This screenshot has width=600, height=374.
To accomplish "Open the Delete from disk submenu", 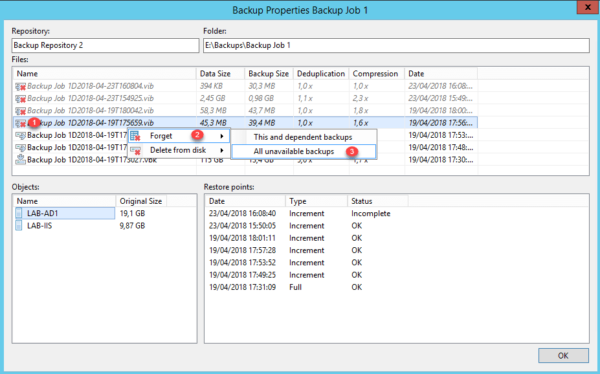I will 179,150.
